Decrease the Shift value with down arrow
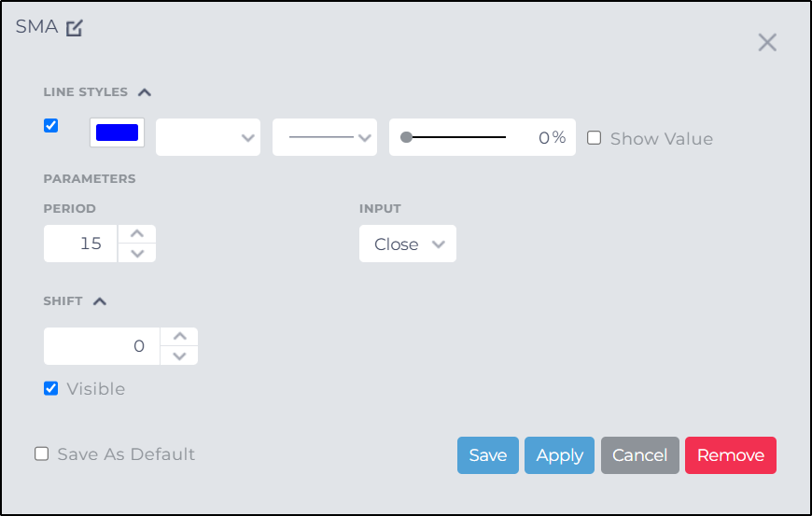 click(179, 356)
